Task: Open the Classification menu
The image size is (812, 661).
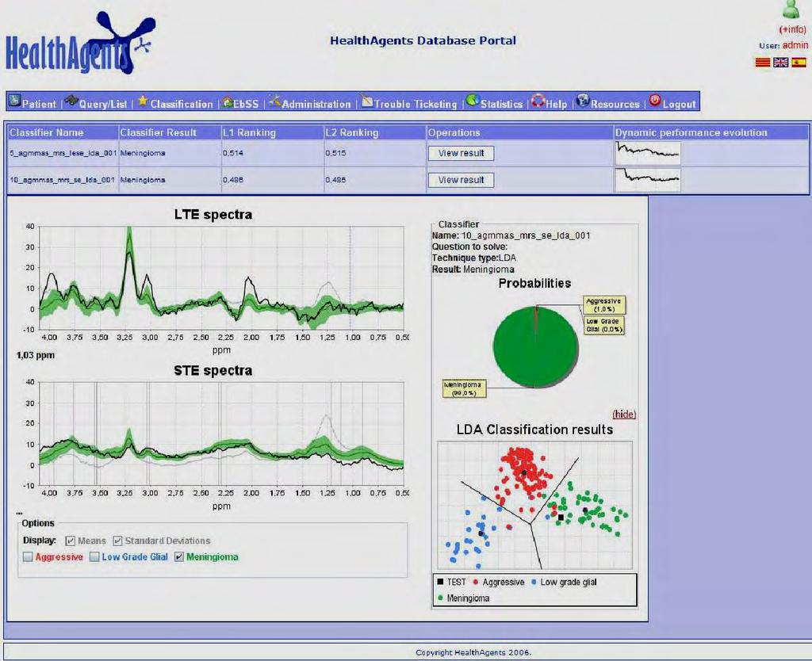Action: (182, 104)
